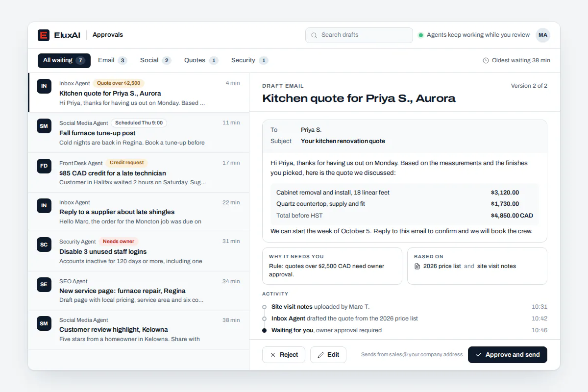Image resolution: width=588 pixels, height=392 pixels.
Task: Open the 2026 price list source
Action: coord(442,267)
